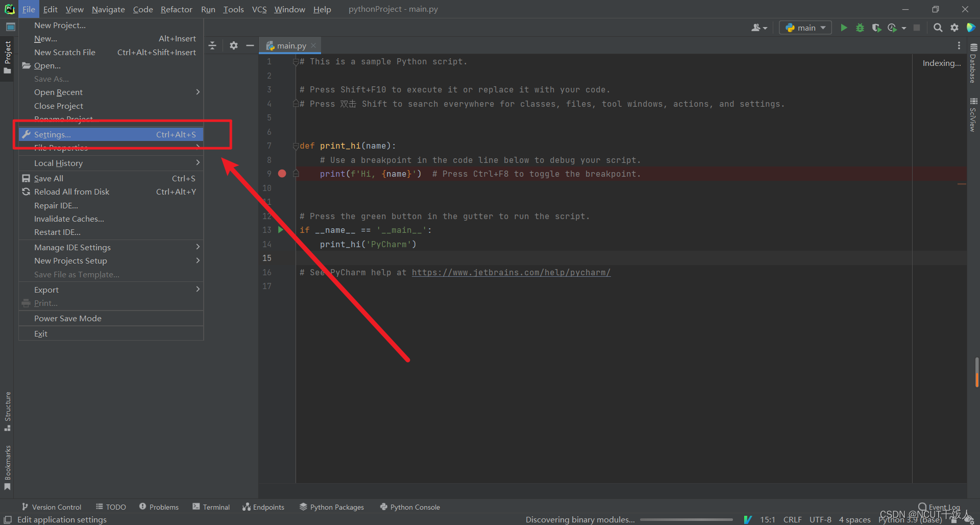Select Settings... in the File menu
The height and width of the screenshot is (525, 980).
[x=111, y=134]
